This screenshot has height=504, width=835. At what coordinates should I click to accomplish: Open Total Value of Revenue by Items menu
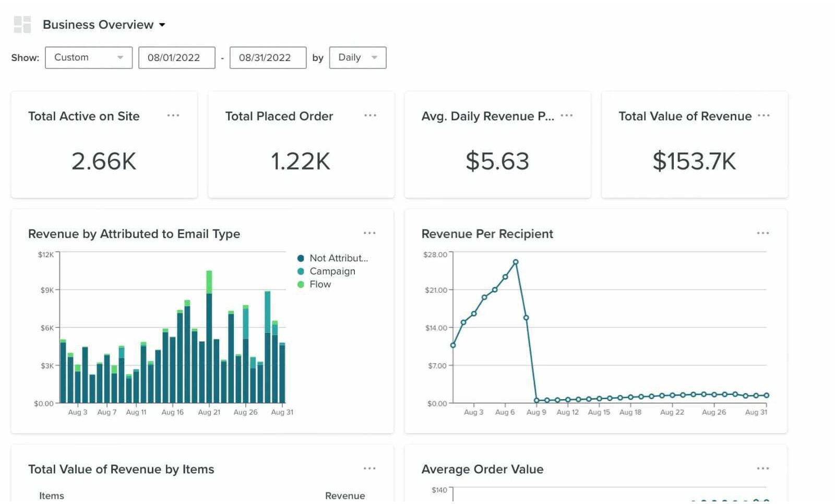(x=369, y=469)
